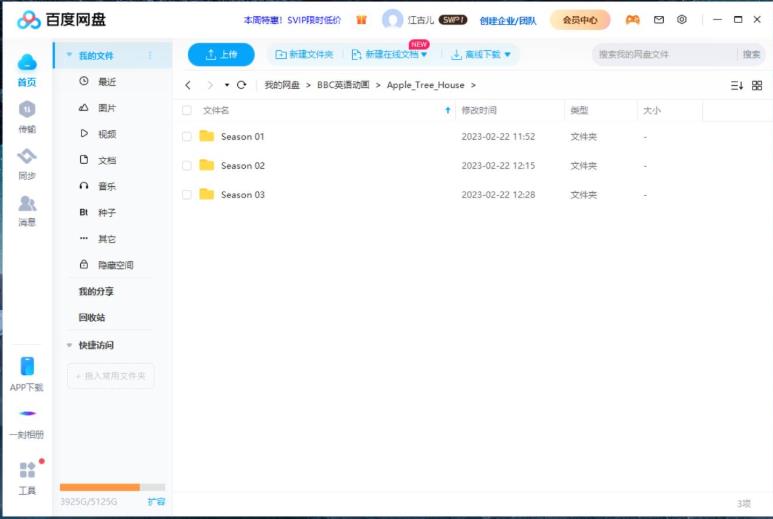Check the Season 02 checkbox

pos(187,166)
